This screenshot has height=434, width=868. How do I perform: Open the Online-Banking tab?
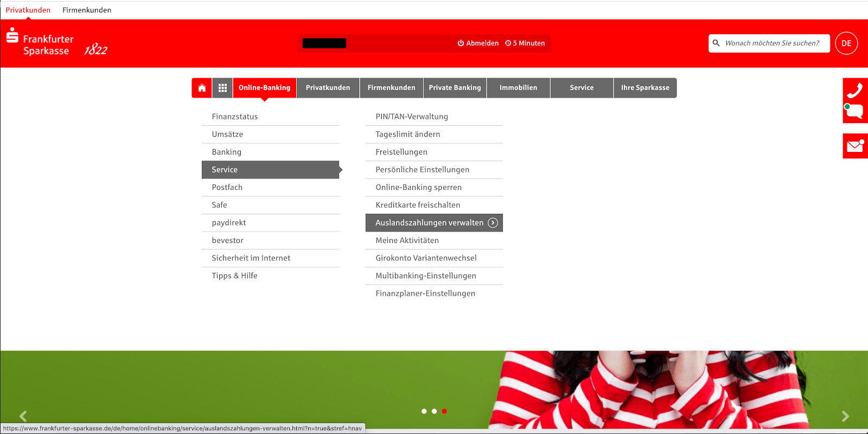[265, 88]
